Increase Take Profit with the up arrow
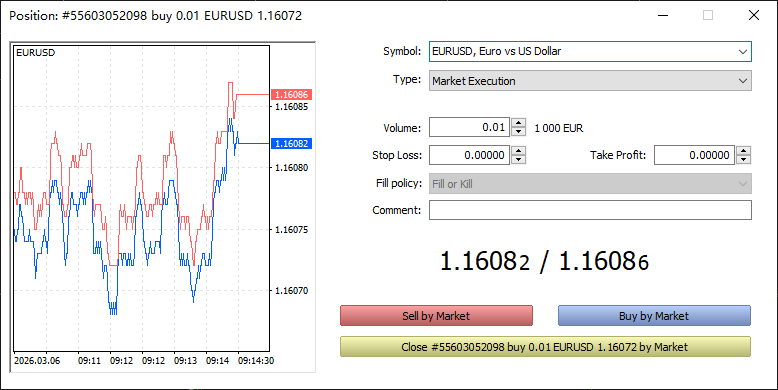This screenshot has width=778, height=390. [743, 151]
